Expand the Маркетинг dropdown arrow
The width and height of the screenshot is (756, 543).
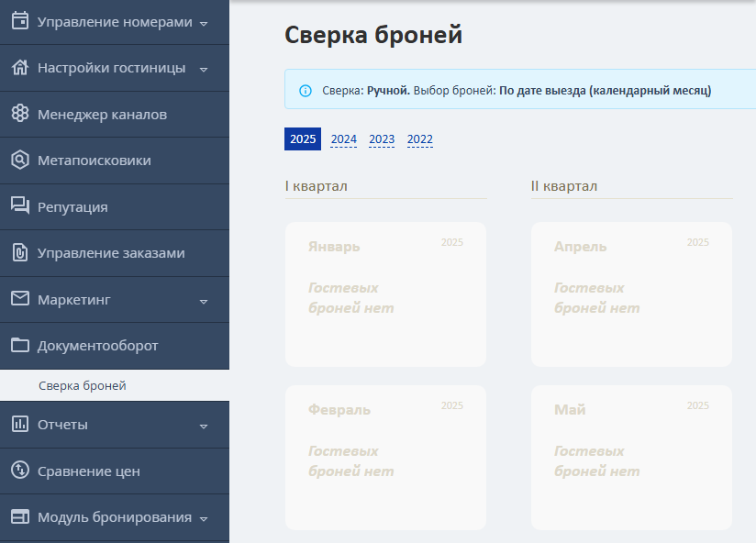204,302
